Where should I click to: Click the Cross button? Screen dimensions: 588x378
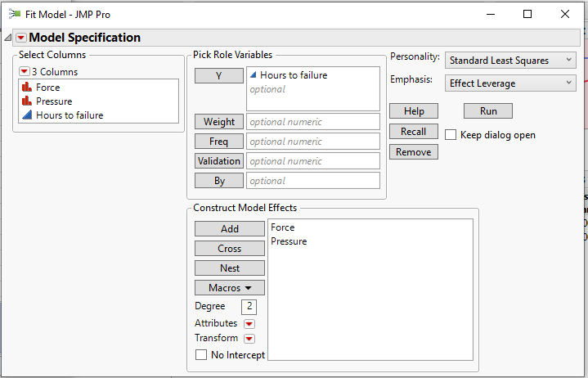pos(230,249)
